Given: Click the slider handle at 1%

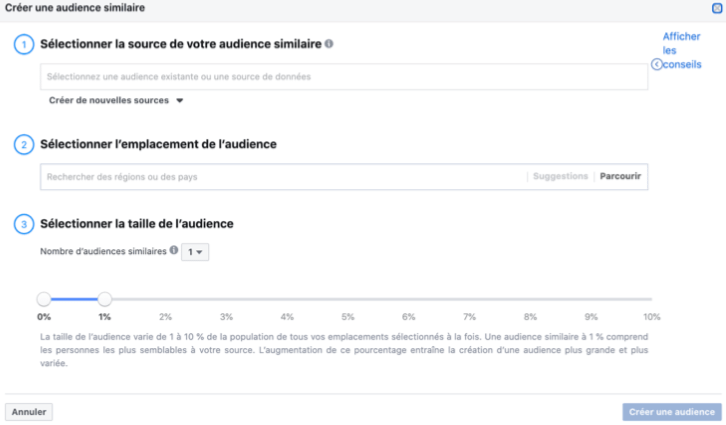Looking at the screenshot, I should click(x=105, y=299).
